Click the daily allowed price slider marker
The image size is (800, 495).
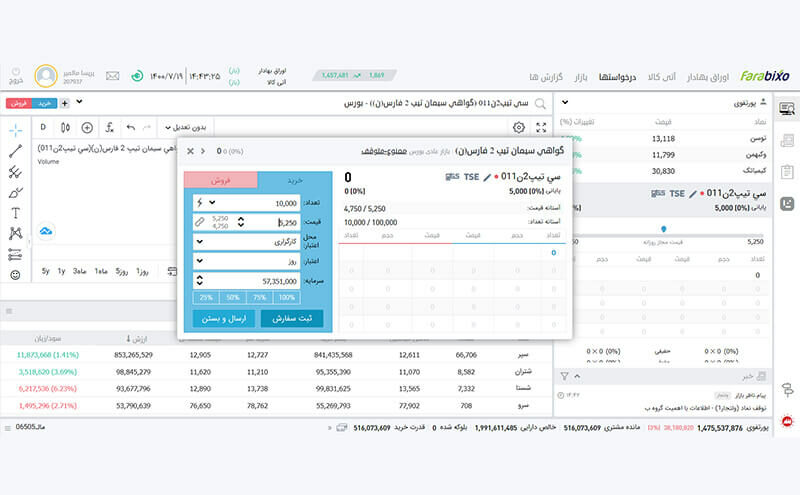(663, 229)
